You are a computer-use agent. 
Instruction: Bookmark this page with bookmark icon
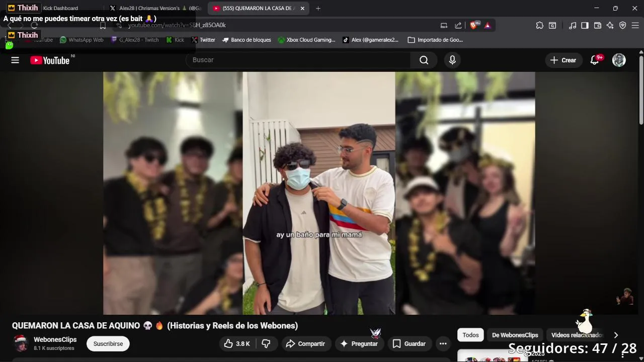point(103,25)
